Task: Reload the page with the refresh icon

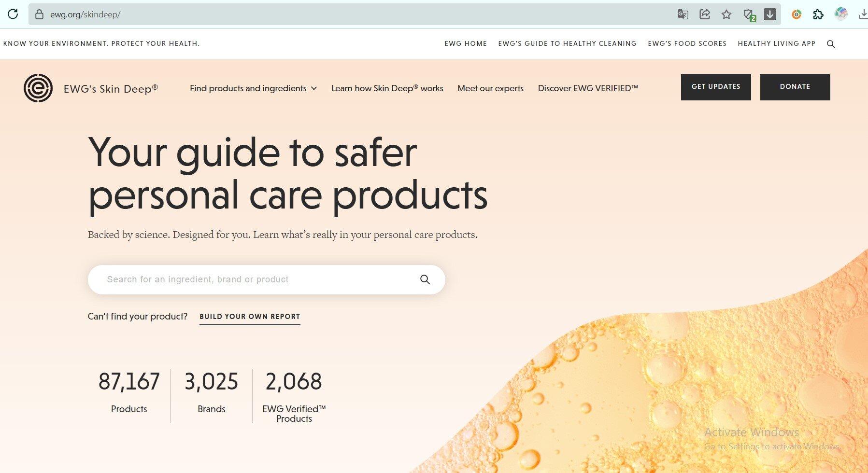Action: point(13,14)
